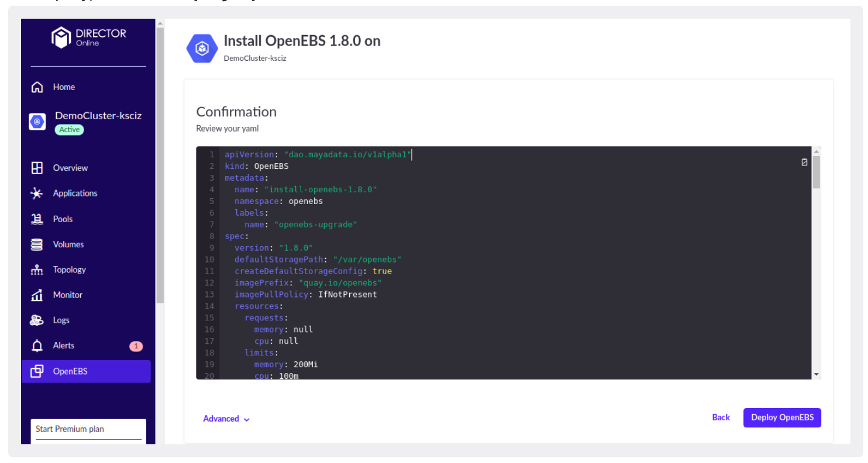This screenshot has width=868, height=463.
Task: Click the Logs icon in sidebar
Action: (37, 320)
